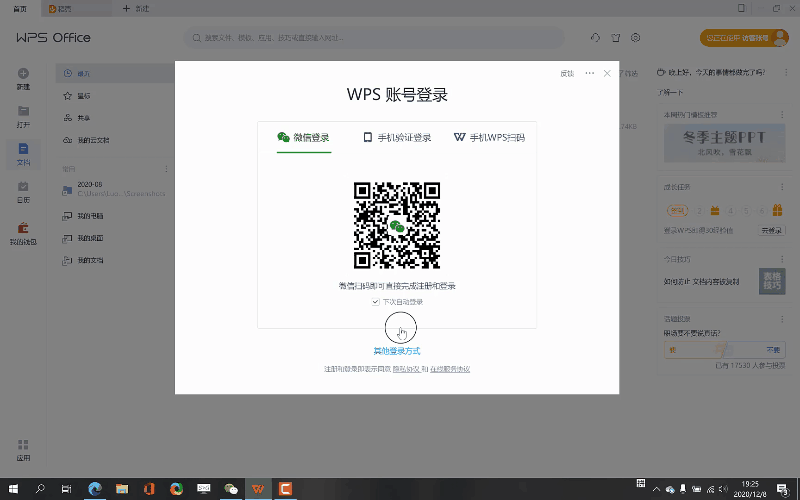Open the 成长任务 card three-dot menu

pyautogui.click(x=782, y=187)
